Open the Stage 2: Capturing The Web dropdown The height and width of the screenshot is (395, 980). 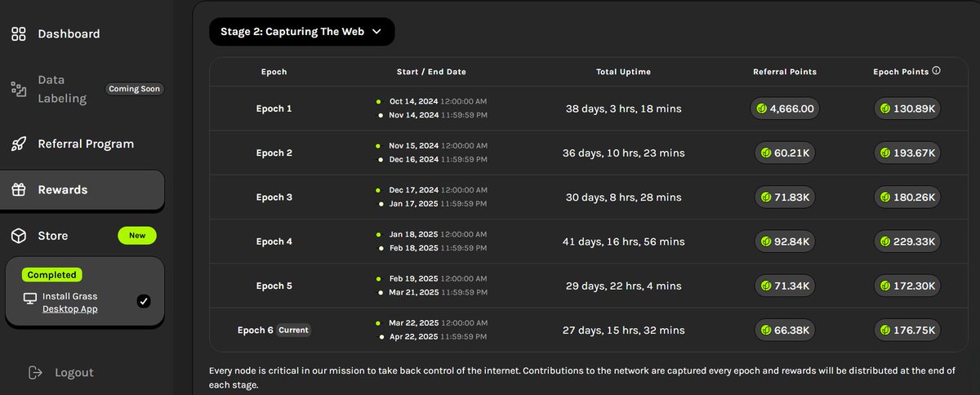click(x=302, y=32)
